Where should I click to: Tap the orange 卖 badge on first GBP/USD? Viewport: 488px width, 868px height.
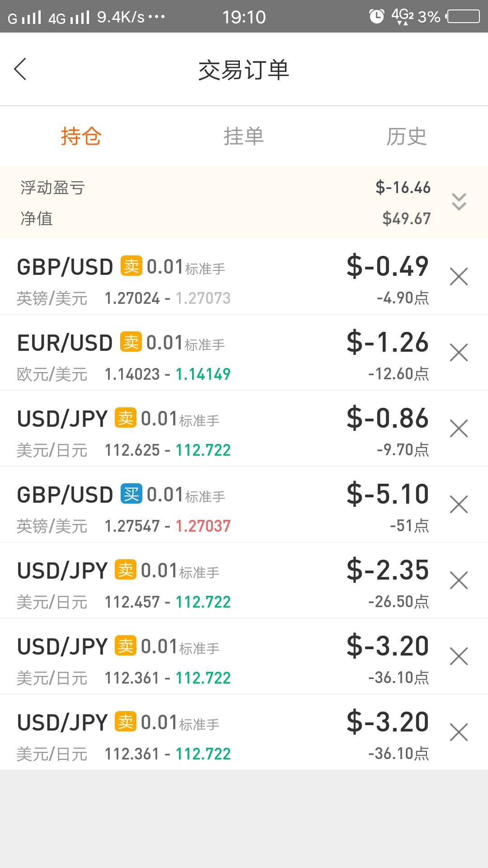click(x=131, y=266)
